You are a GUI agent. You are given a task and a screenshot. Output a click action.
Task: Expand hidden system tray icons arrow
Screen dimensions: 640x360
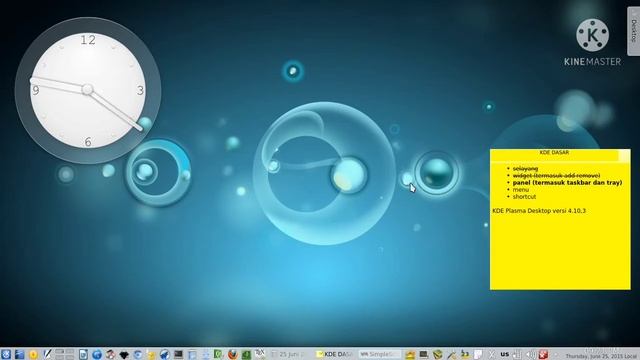coord(556,354)
